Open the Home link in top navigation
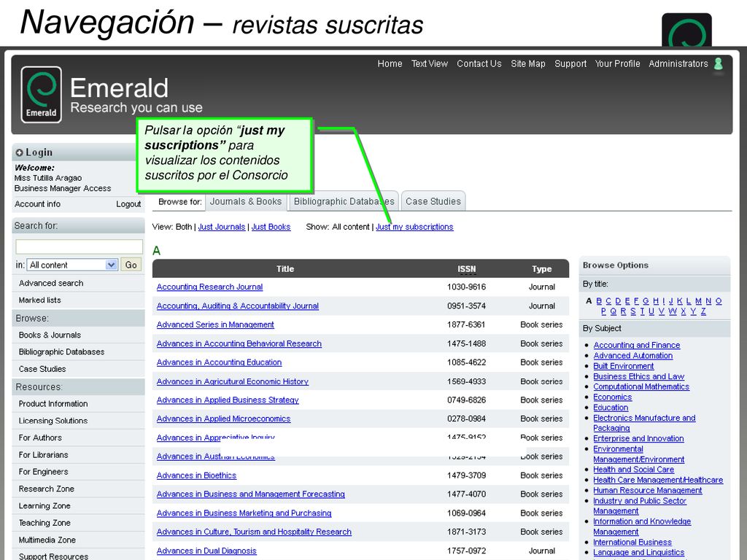Image resolution: width=747 pixels, height=560 pixels. click(x=390, y=64)
